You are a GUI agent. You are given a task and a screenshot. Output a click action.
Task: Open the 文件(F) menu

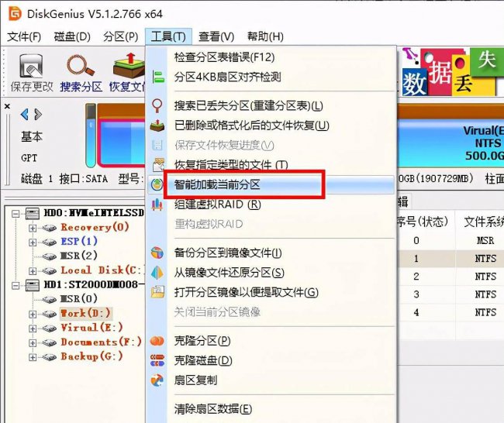pos(24,36)
